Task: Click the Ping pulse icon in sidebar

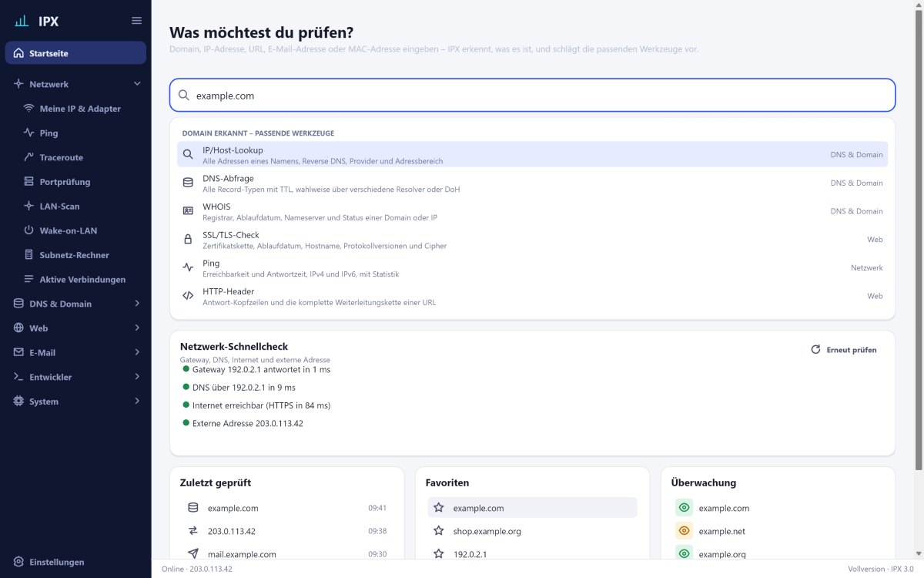Action: (29, 133)
